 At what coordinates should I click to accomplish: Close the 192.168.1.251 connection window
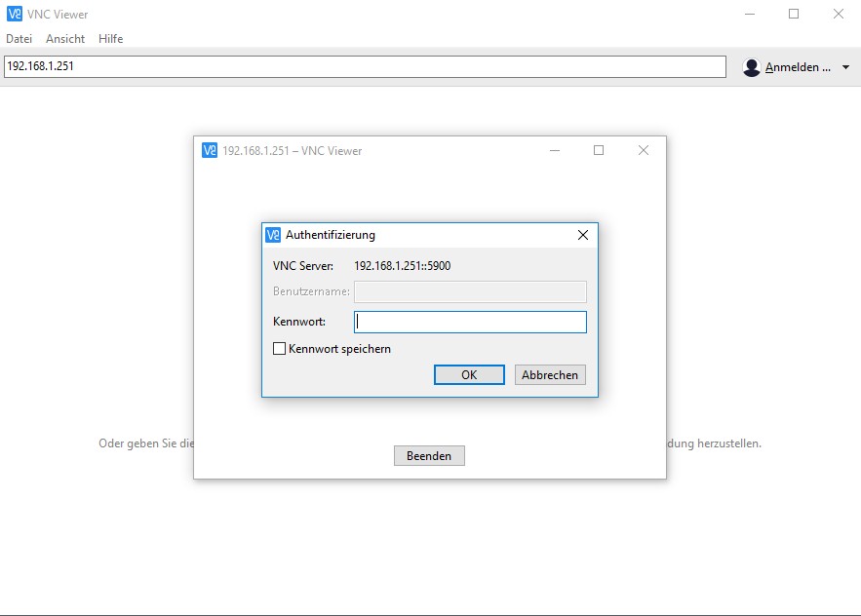(x=644, y=150)
